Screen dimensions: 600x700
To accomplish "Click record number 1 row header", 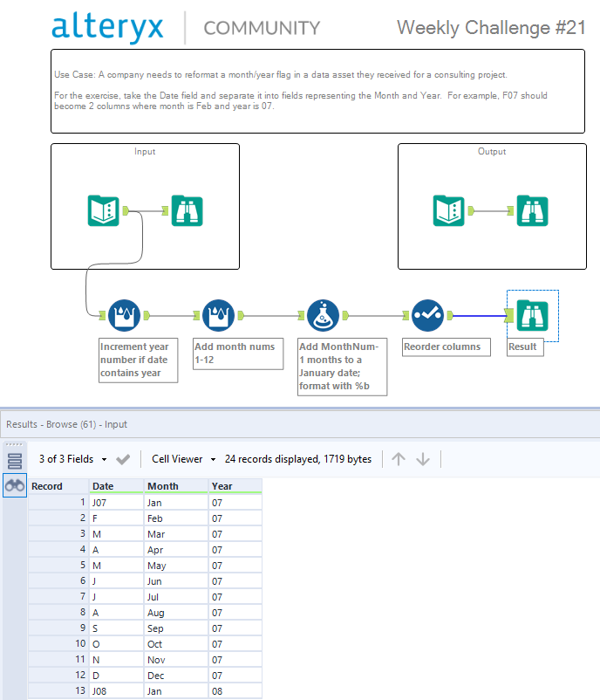I will pos(59,503).
